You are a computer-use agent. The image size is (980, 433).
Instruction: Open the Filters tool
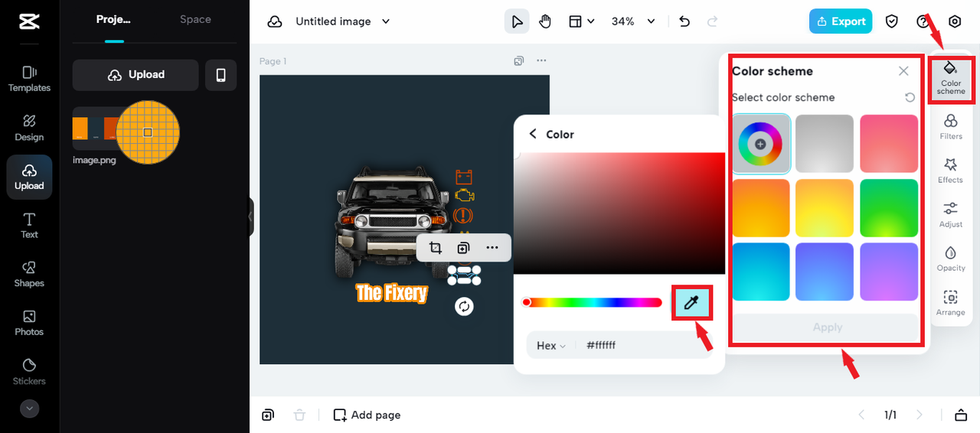951,127
